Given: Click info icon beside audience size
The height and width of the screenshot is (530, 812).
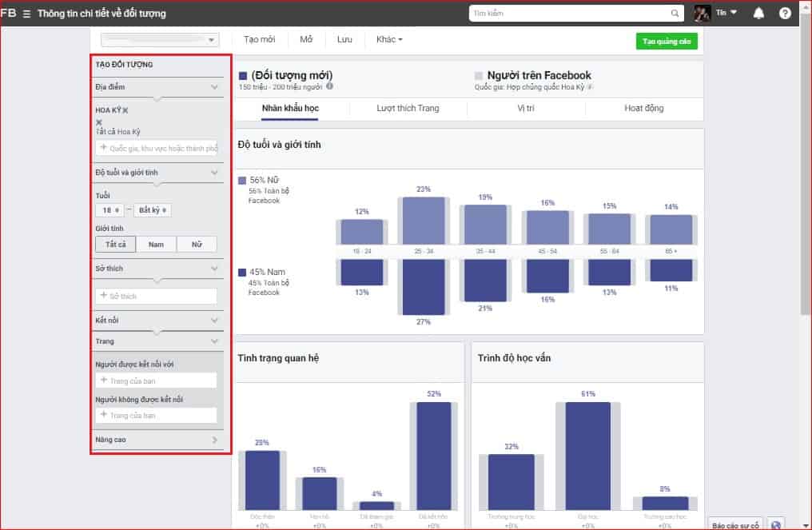Looking at the screenshot, I should coord(329,86).
